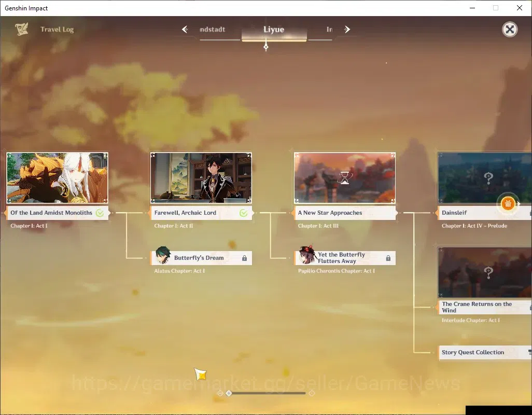
Task: Open the Dainsleif quest thumbnail
Action: click(x=485, y=178)
